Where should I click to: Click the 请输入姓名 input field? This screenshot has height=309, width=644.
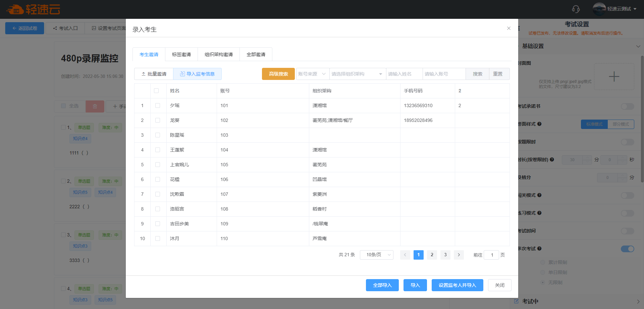pos(404,74)
